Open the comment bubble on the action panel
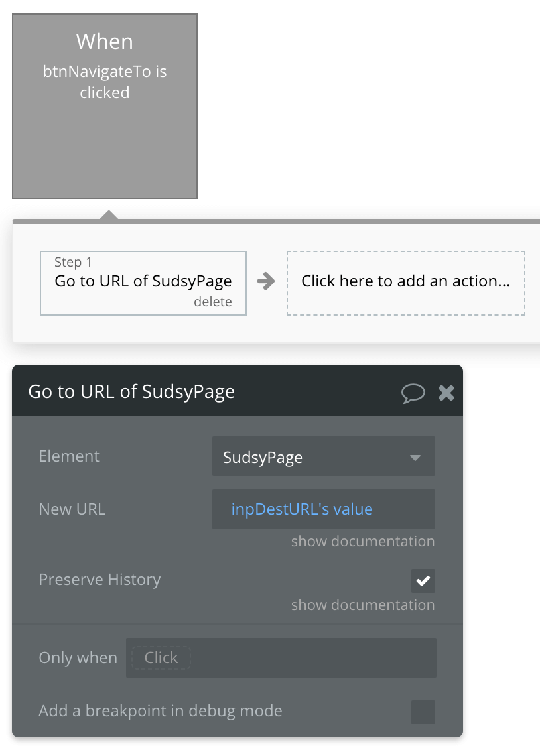The width and height of the screenshot is (540, 756). 413,393
